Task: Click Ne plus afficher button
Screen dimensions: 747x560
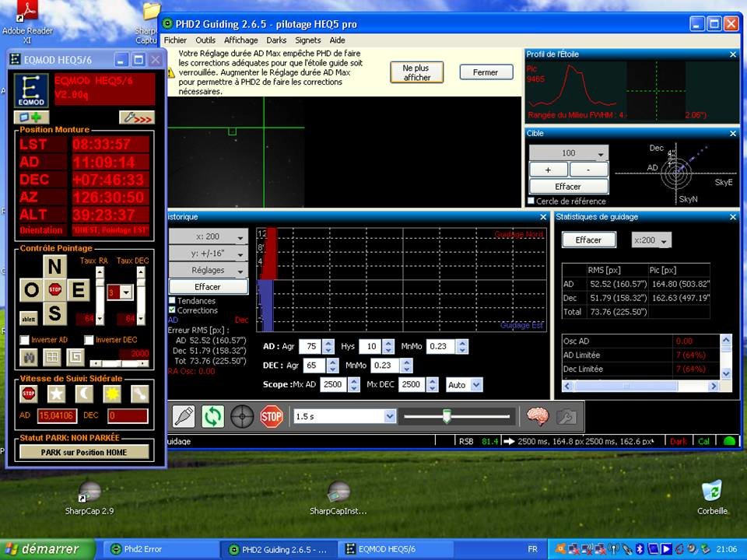Action: (x=416, y=72)
